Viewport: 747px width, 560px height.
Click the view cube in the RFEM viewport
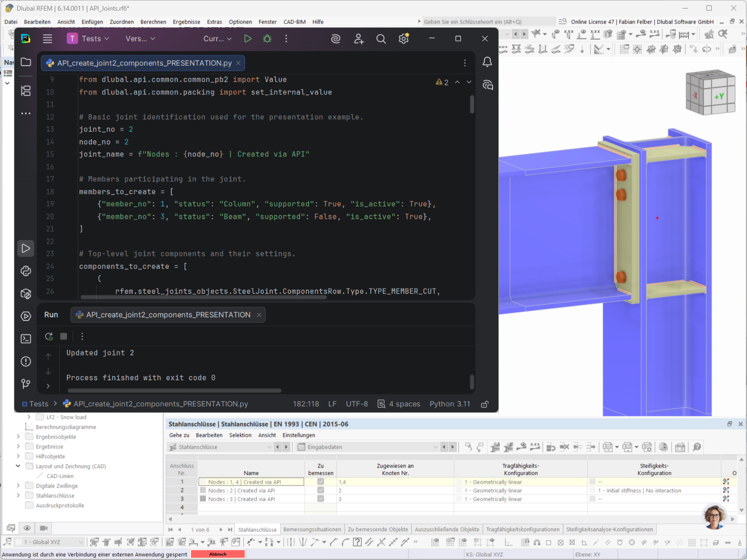(710, 93)
